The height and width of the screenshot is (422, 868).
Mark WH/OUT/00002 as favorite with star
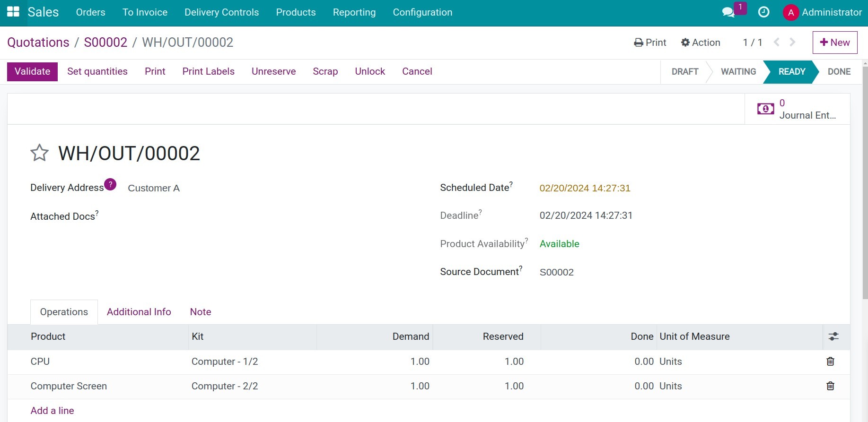(x=39, y=153)
